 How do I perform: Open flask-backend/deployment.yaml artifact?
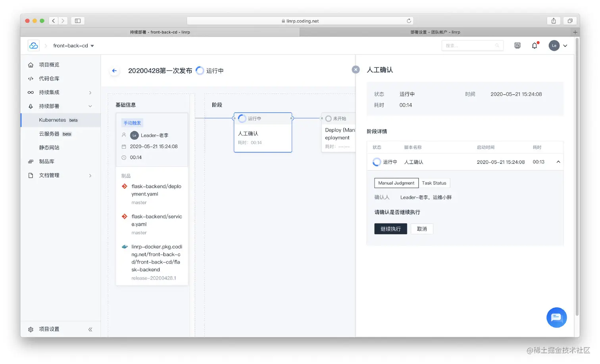coord(156,190)
